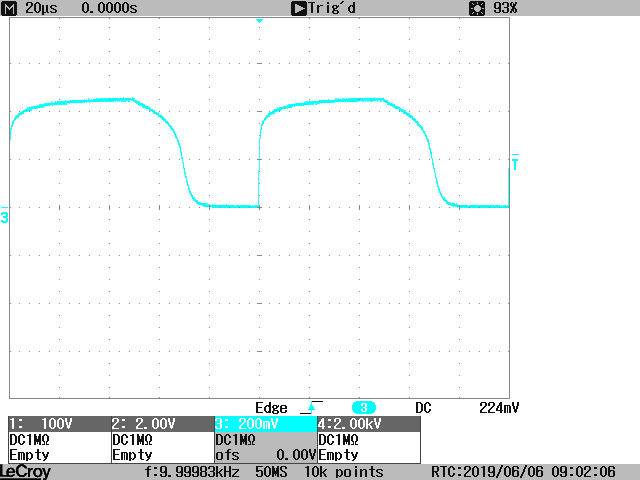This screenshot has height=480, width=640.
Task: Click channel 4 Empty label
Action: coord(338,455)
